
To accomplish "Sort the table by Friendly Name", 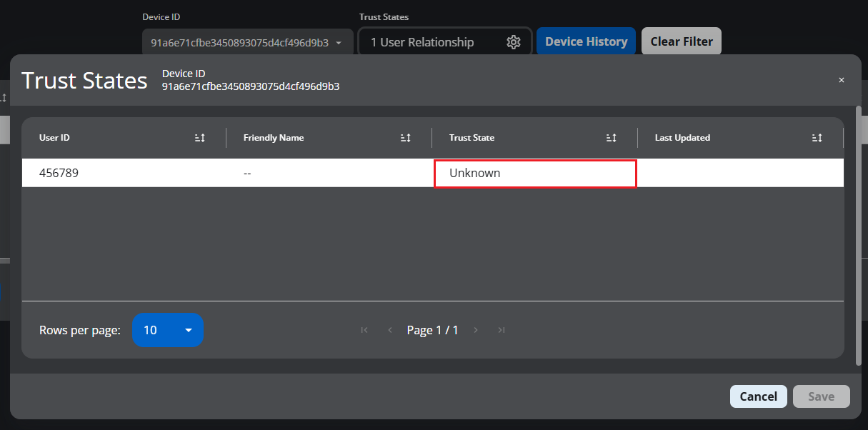I will [x=406, y=138].
